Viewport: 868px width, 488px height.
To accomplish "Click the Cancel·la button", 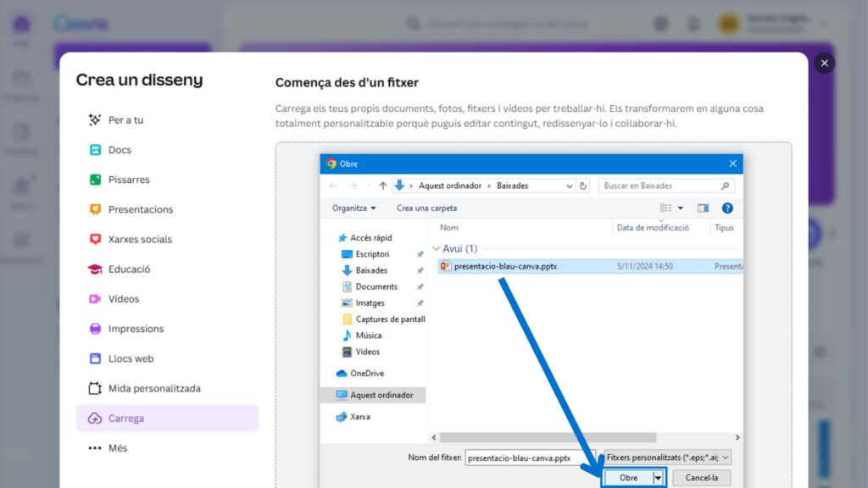I will (x=701, y=478).
